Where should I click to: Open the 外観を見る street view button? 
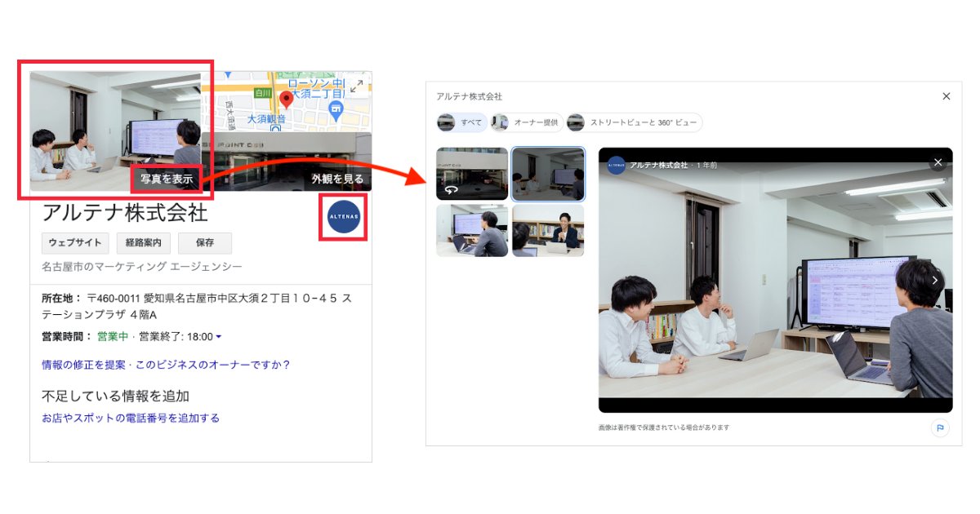[x=337, y=179]
